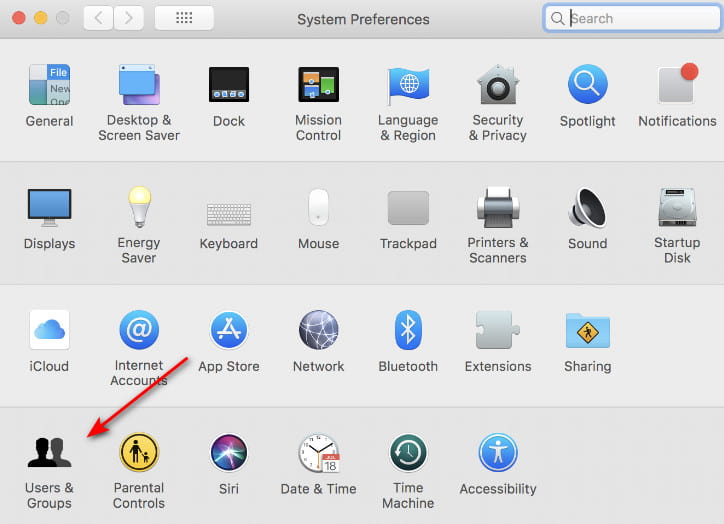The height and width of the screenshot is (524, 724).
Task: Focus the Search field
Action: point(632,18)
